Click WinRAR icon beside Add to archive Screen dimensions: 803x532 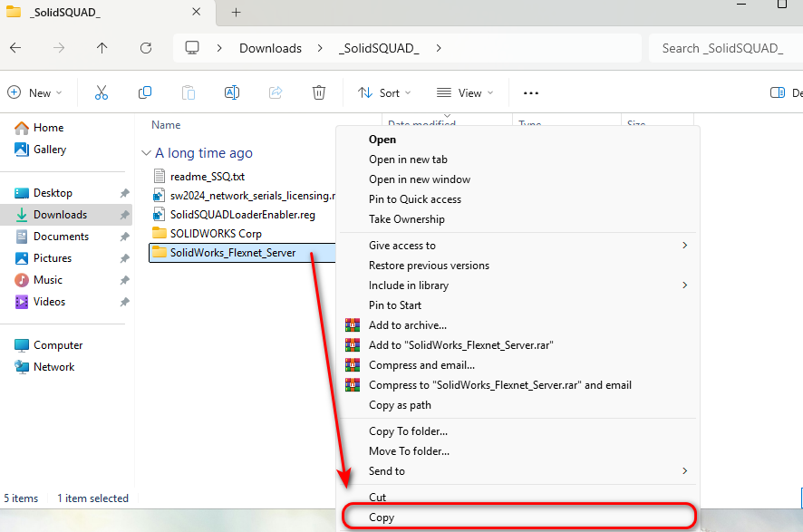click(353, 325)
